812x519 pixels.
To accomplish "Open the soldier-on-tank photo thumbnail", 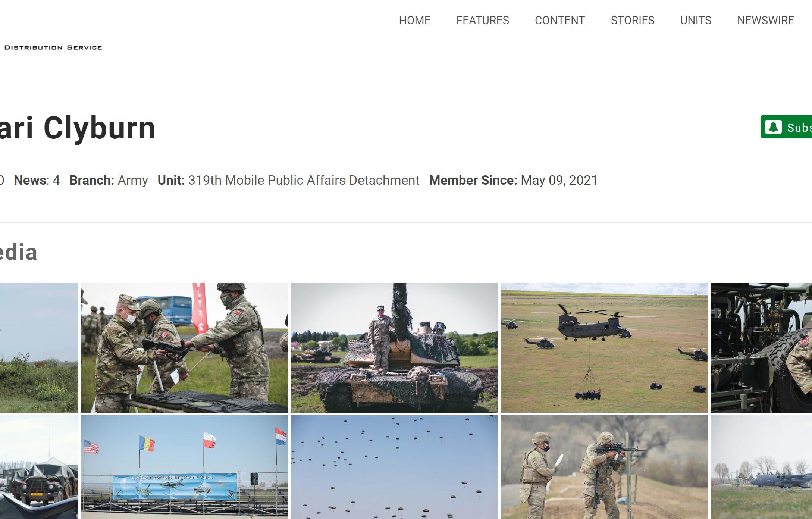I will point(394,347).
